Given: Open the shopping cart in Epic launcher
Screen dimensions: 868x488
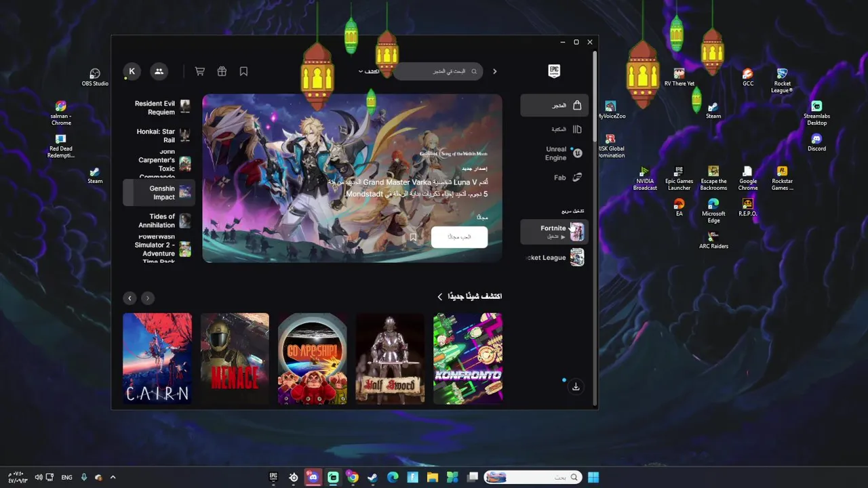Looking at the screenshot, I should point(199,71).
